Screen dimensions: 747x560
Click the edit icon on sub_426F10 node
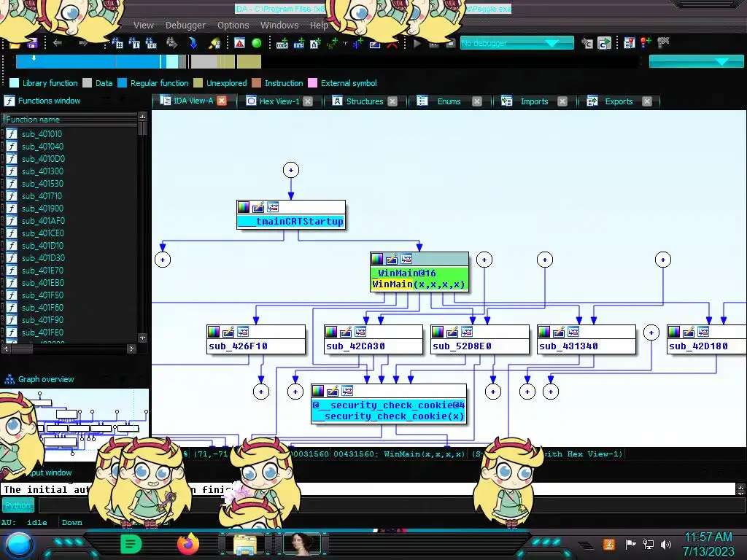click(228, 332)
